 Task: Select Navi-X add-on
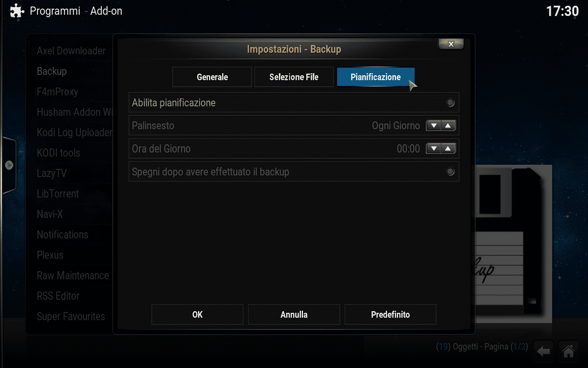pyautogui.click(x=50, y=214)
